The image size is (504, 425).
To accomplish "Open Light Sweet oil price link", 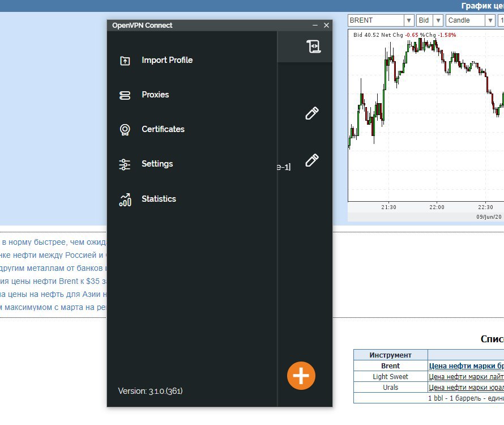I will pos(466,376).
